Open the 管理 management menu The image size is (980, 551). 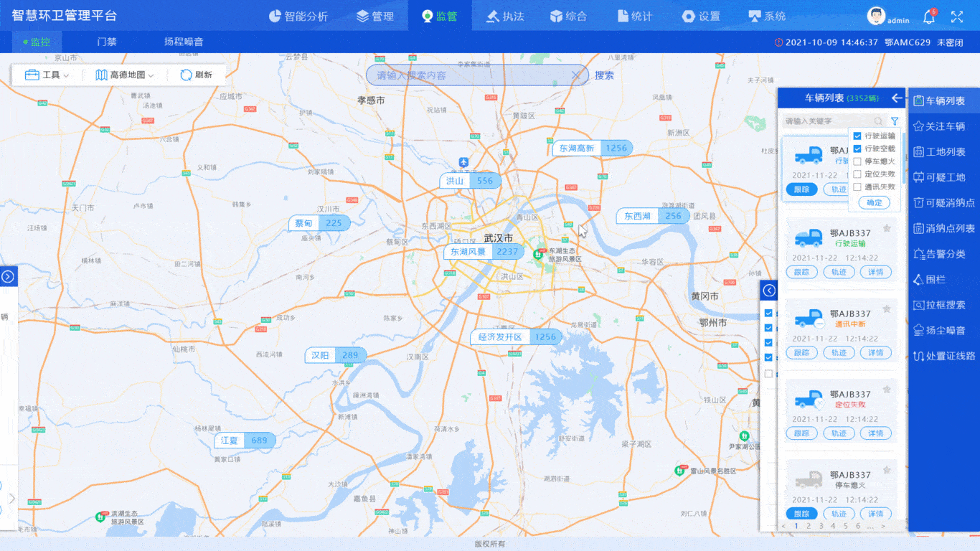[374, 16]
